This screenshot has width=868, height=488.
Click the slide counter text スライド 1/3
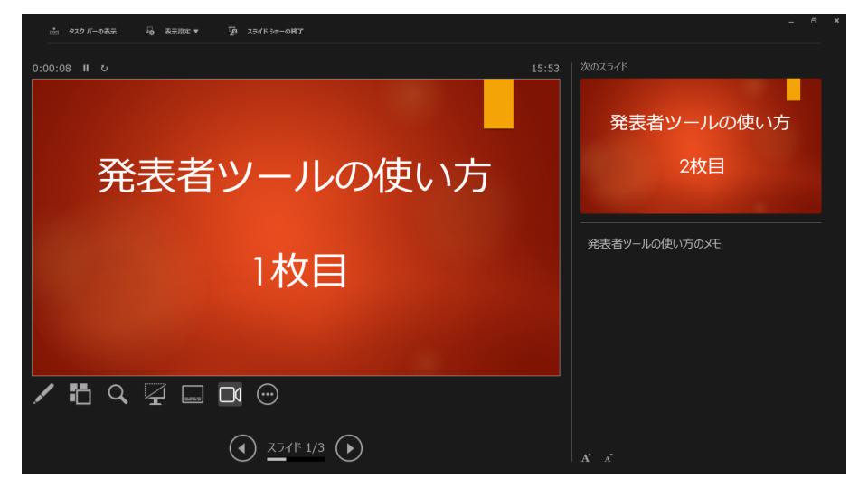(x=296, y=447)
